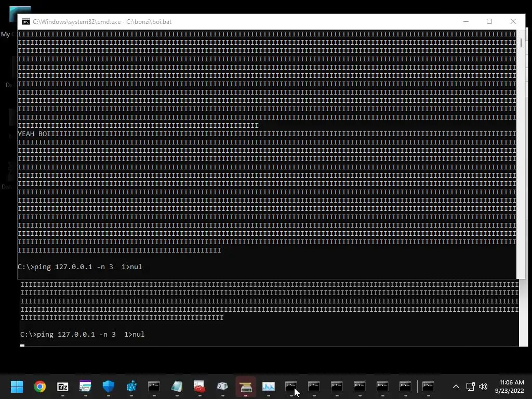
Task: Click the cmd window vertical scrollbar thumb
Action: point(521,43)
